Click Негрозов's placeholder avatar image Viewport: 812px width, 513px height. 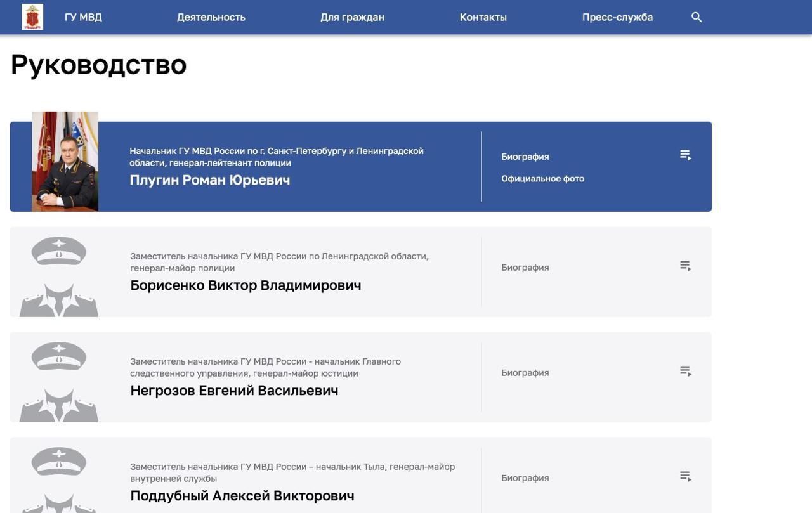pyautogui.click(x=59, y=377)
